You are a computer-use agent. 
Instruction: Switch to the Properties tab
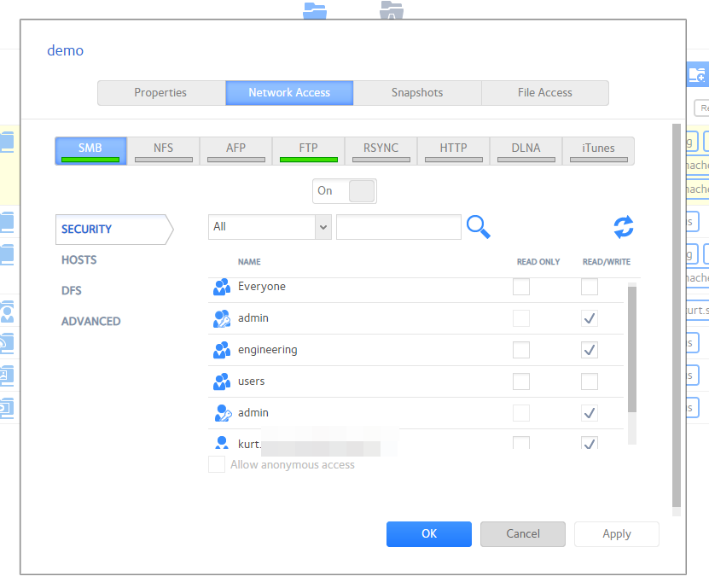161,93
